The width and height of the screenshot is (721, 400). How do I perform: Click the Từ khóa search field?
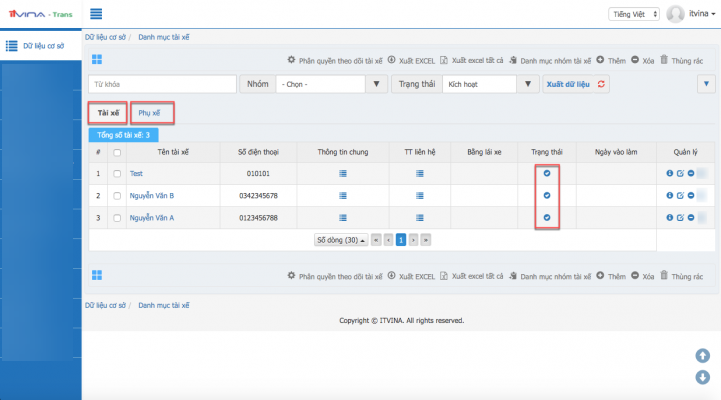(x=162, y=85)
